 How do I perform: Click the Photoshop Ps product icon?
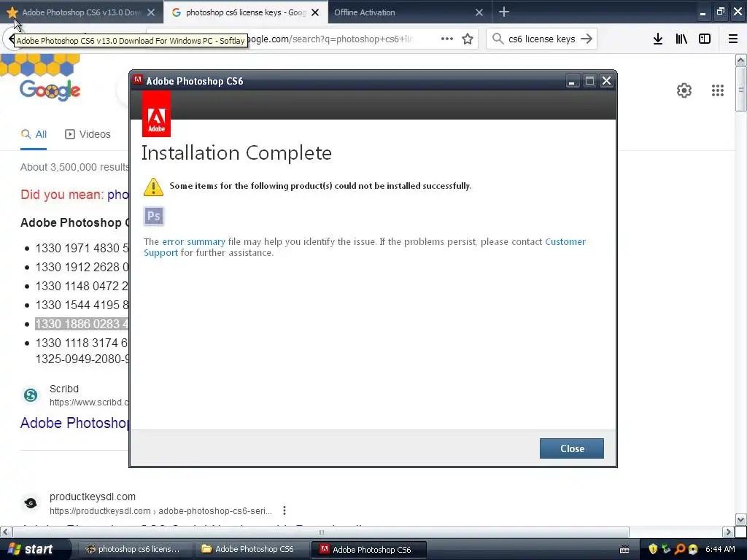point(153,216)
